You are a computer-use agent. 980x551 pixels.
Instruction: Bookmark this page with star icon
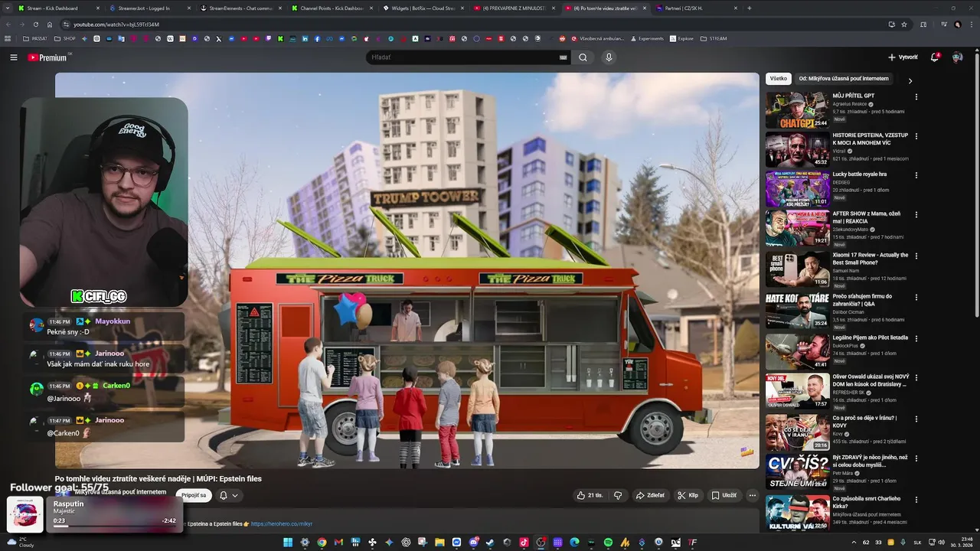(904, 24)
